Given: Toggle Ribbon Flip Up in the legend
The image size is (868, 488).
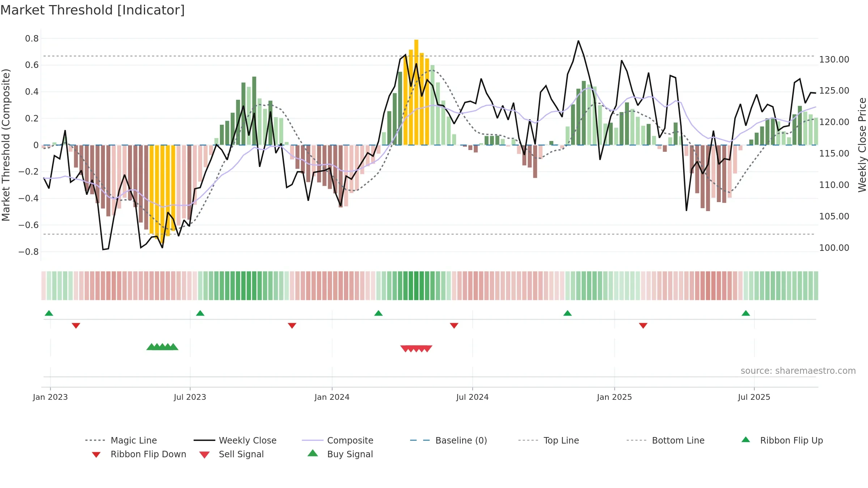Looking at the screenshot, I should pyautogui.click(x=782, y=440).
